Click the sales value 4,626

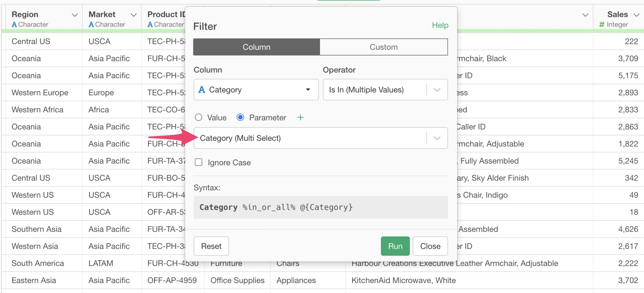click(628, 229)
